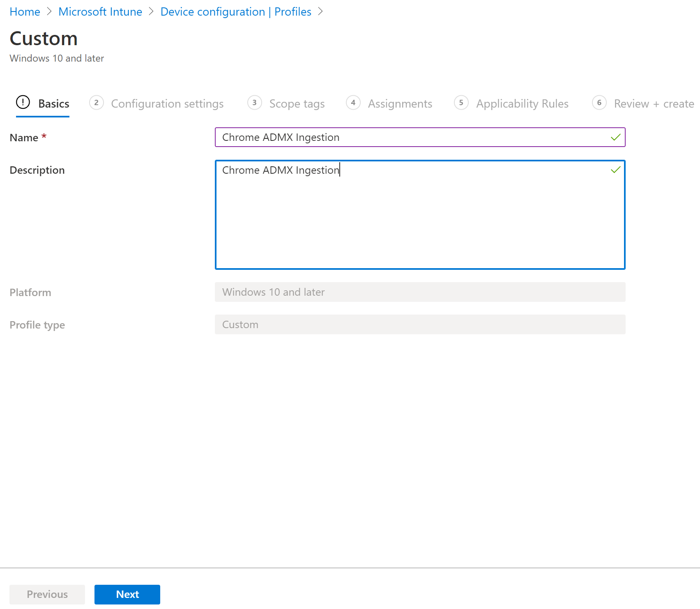This screenshot has width=700, height=609.
Task: Navigate to Home via breadcrumb
Action: [25, 11]
